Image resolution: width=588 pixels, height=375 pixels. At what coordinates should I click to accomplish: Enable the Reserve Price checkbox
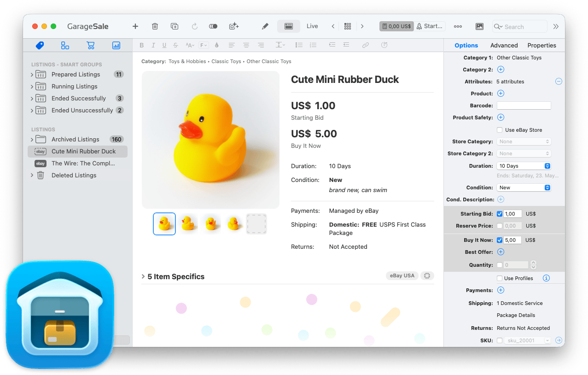(x=500, y=226)
